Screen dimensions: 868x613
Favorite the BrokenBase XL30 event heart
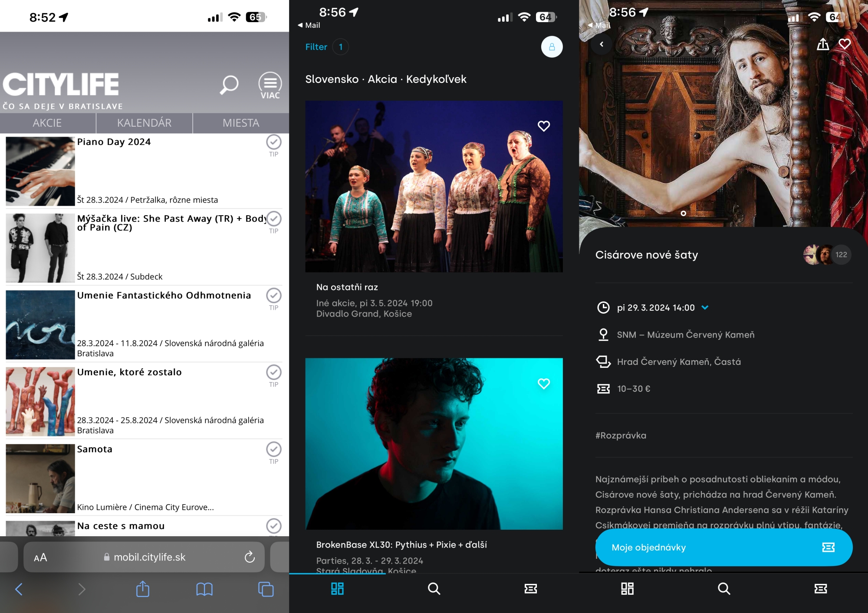coord(544,384)
